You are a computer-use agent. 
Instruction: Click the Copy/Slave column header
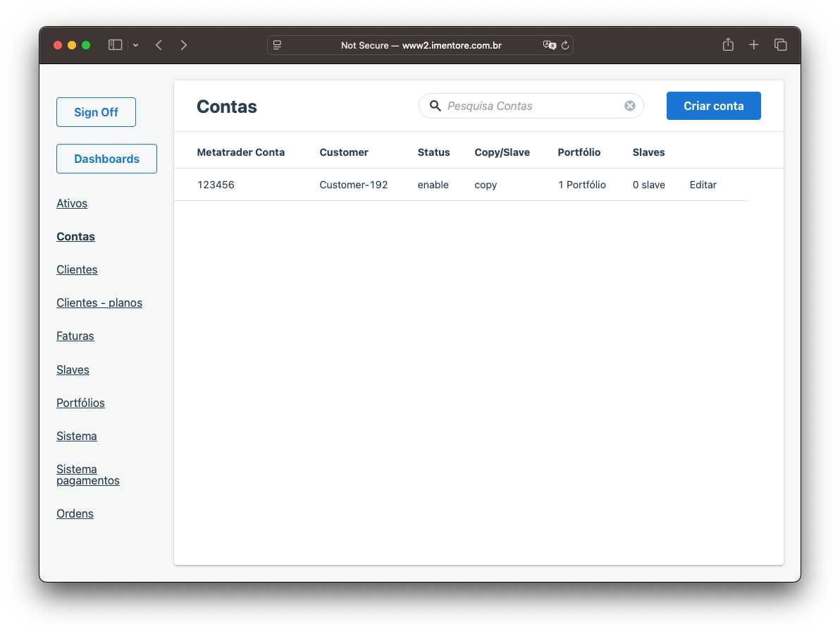pos(502,152)
